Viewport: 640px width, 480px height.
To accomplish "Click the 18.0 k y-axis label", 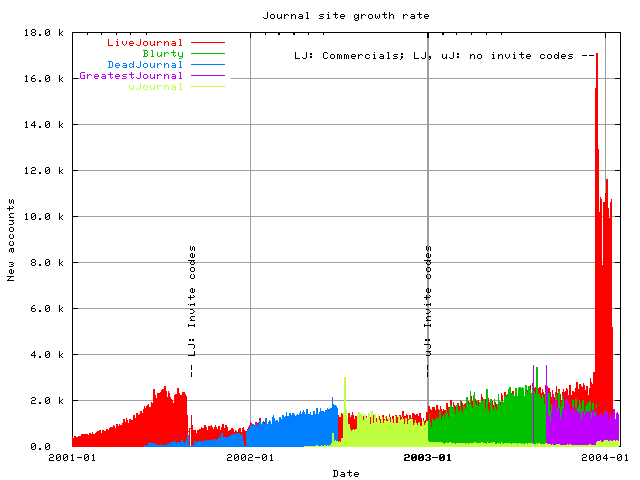I will (x=44, y=33).
